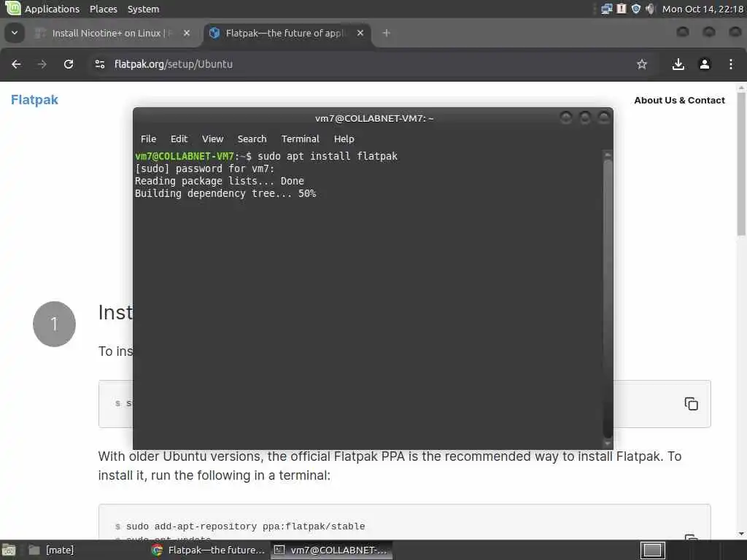Open the Terminal menu in the terminal

[x=300, y=139]
